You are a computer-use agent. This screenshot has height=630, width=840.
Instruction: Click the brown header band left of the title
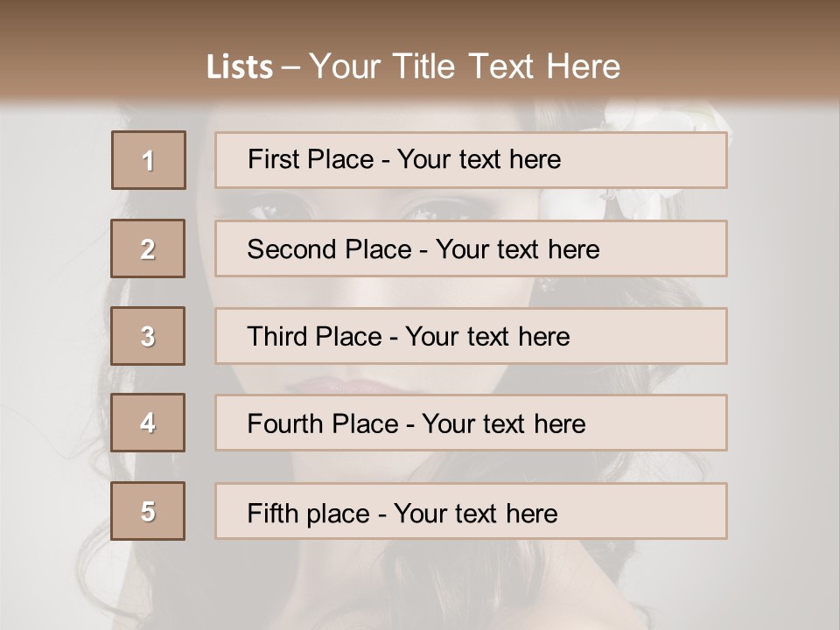coord(96,61)
